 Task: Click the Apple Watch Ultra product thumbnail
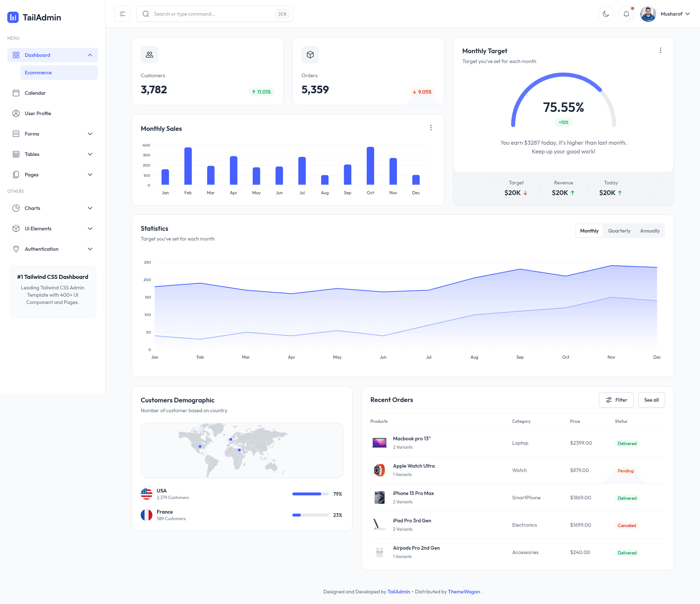[380, 470]
